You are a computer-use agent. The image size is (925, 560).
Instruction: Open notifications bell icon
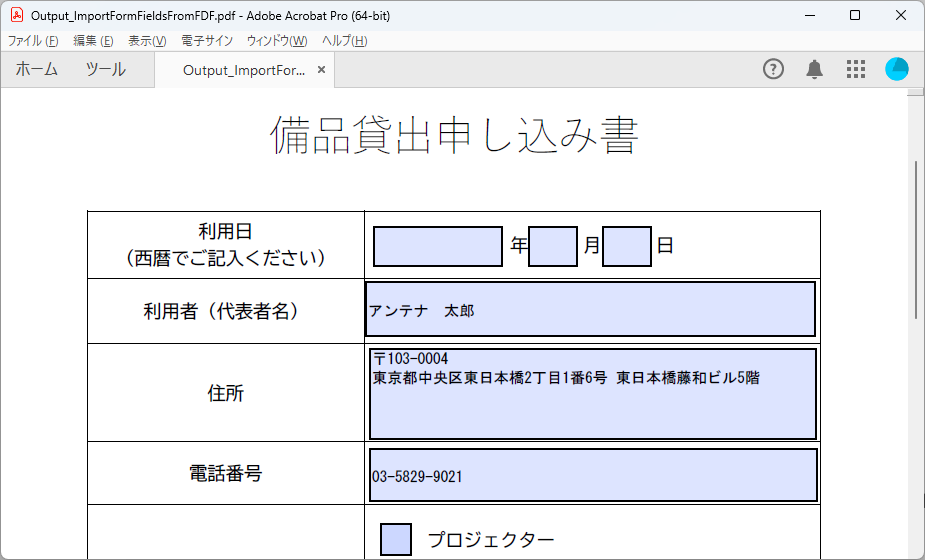tap(815, 69)
